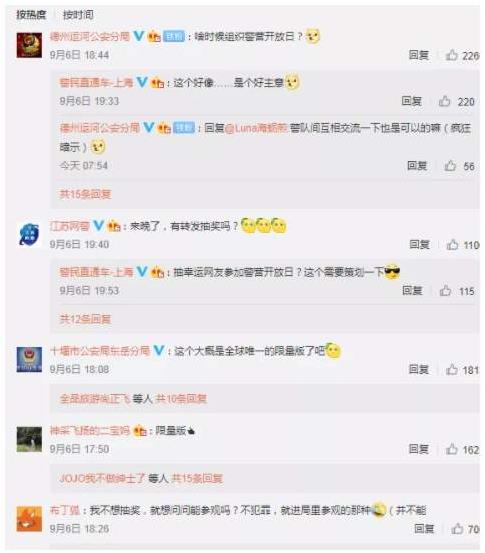485x553 pixels.
Task: Like 江苏网警's comment with 110 likes
Action: click(452, 244)
